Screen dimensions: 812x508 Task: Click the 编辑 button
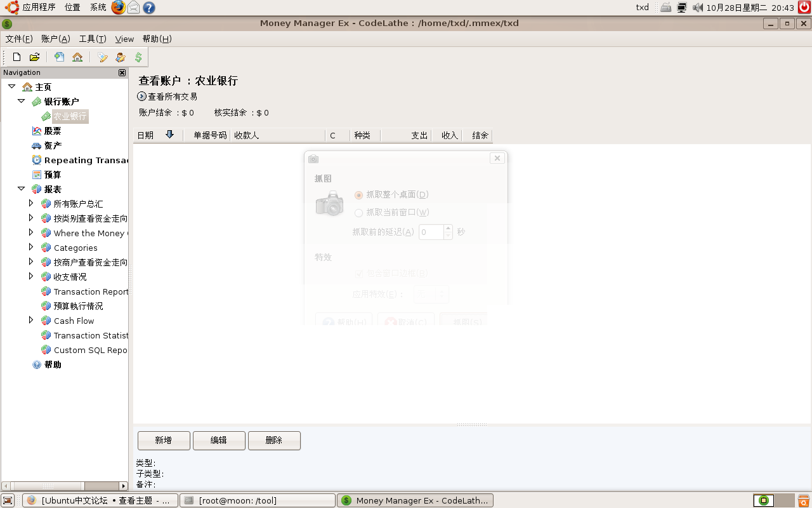tap(219, 441)
